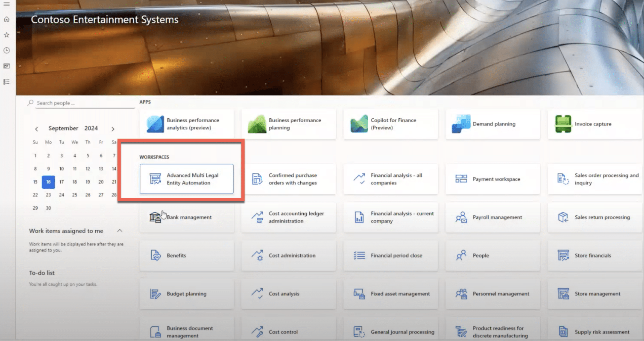The height and width of the screenshot is (341, 644).
Task: Select September month label in calendar
Action: (x=63, y=128)
